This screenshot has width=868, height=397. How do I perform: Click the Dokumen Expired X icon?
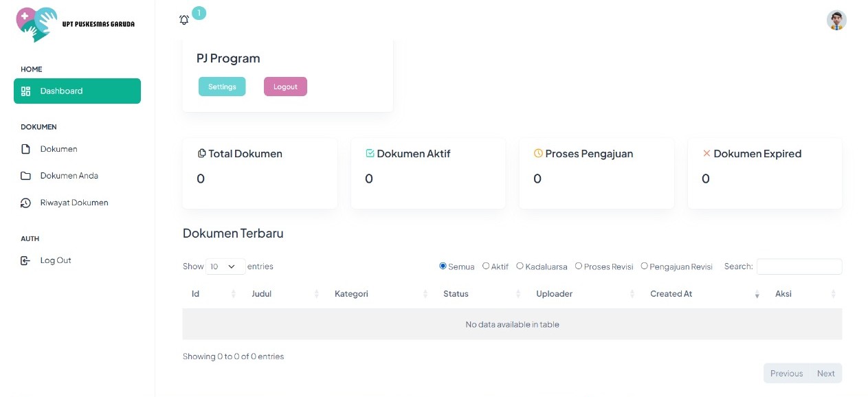click(706, 153)
